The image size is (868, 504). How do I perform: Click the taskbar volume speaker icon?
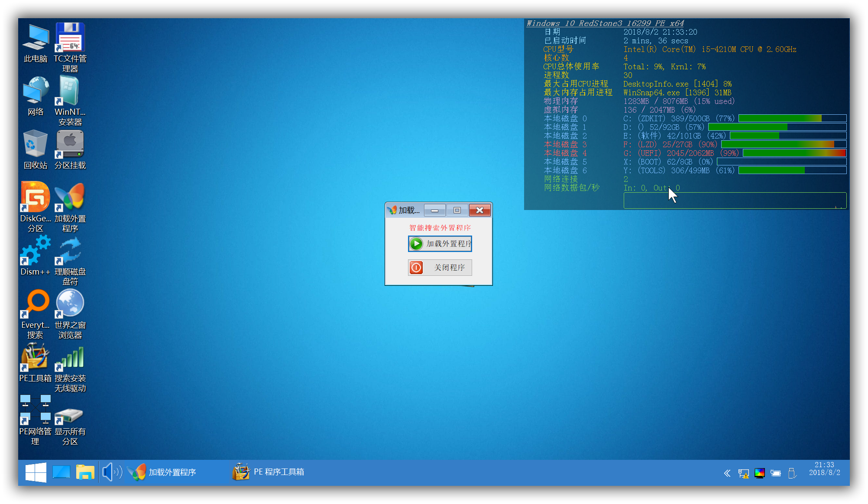tap(111, 472)
